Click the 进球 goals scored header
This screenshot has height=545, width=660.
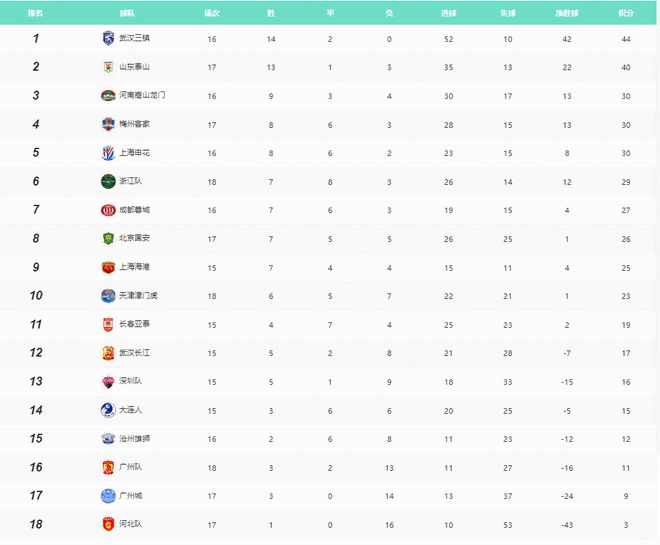coord(449,14)
